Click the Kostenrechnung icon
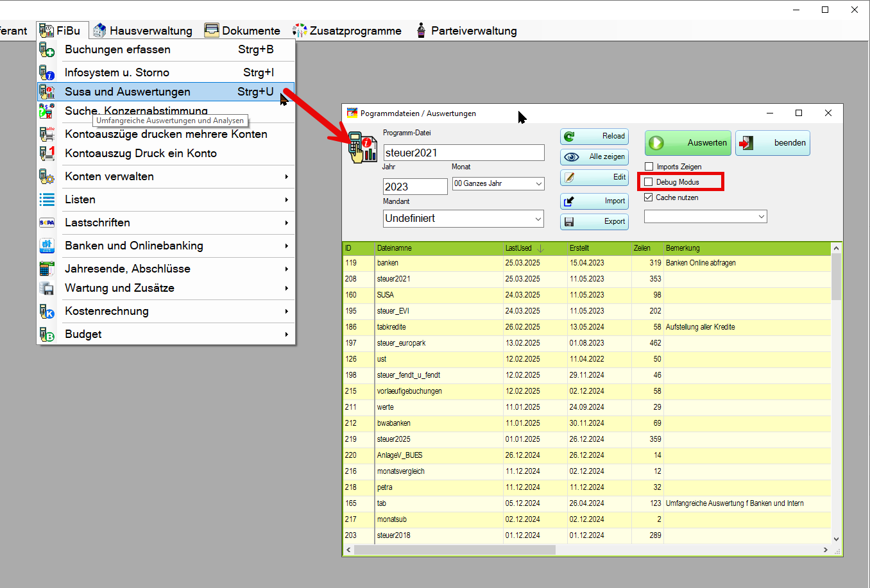Image resolution: width=870 pixels, height=588 pixels. click(x=47, y=311)
